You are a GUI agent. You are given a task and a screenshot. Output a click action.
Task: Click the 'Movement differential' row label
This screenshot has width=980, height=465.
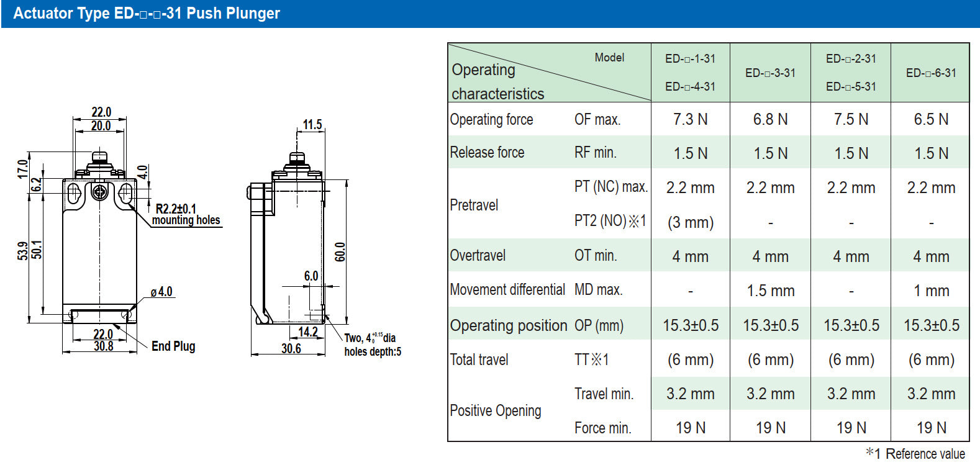pos(507,290)
